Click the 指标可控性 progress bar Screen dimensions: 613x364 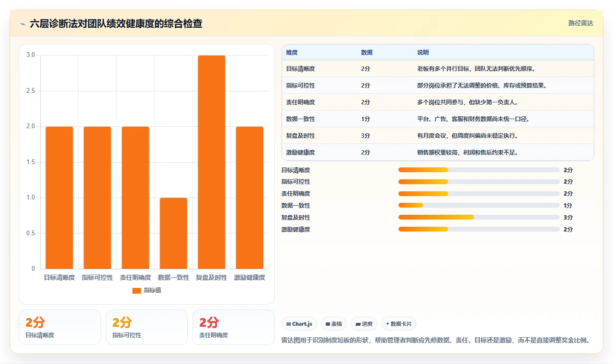tap(479, 182)
